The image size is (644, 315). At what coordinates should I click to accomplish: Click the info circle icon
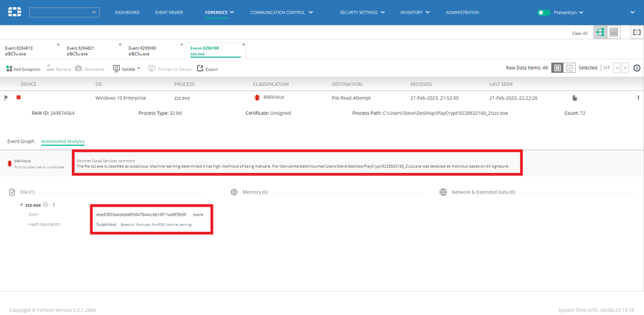(x=637, y=68)
